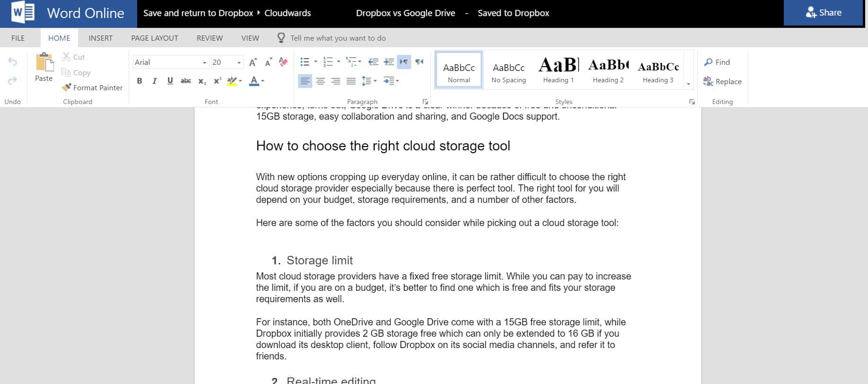Click the lightbulb Tell me icon
Image resolution: width=868 pixels, height=384 pixels.
[281, 38]
